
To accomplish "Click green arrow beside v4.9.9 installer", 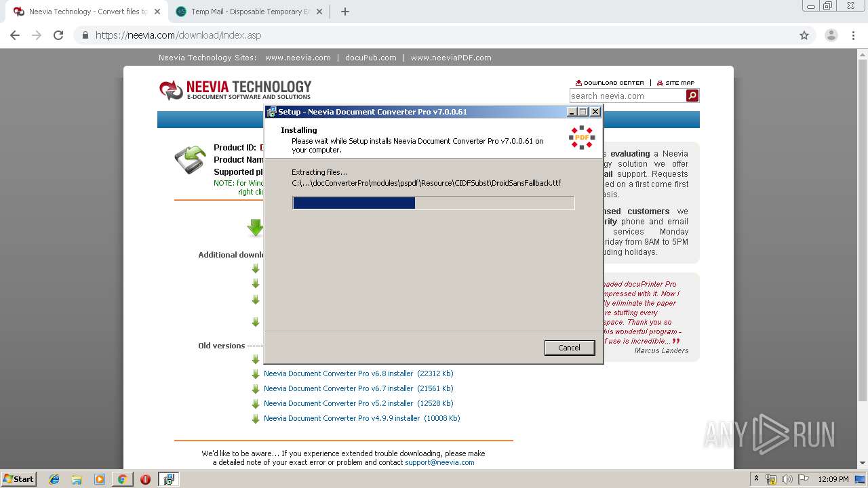I will tap(256, 419).
